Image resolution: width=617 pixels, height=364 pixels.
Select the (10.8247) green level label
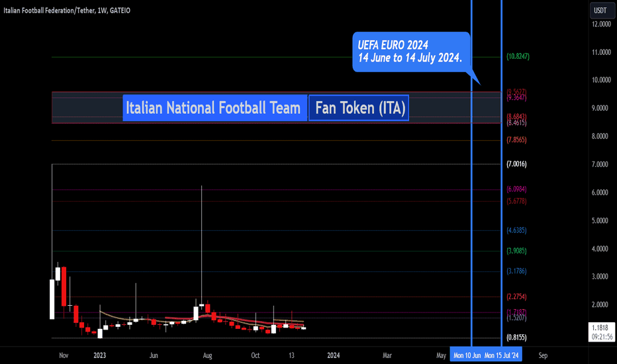click(x=518, y=56)
